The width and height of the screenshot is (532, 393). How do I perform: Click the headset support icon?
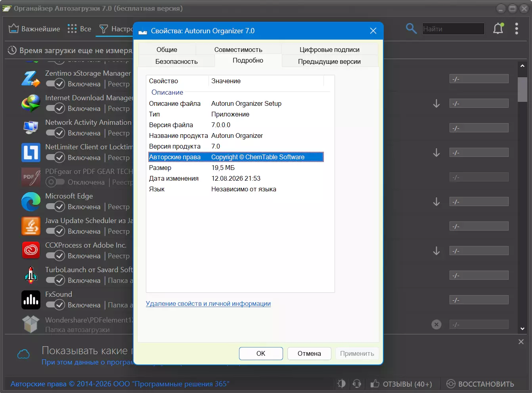pyautogui.click(x=357, y=383)
